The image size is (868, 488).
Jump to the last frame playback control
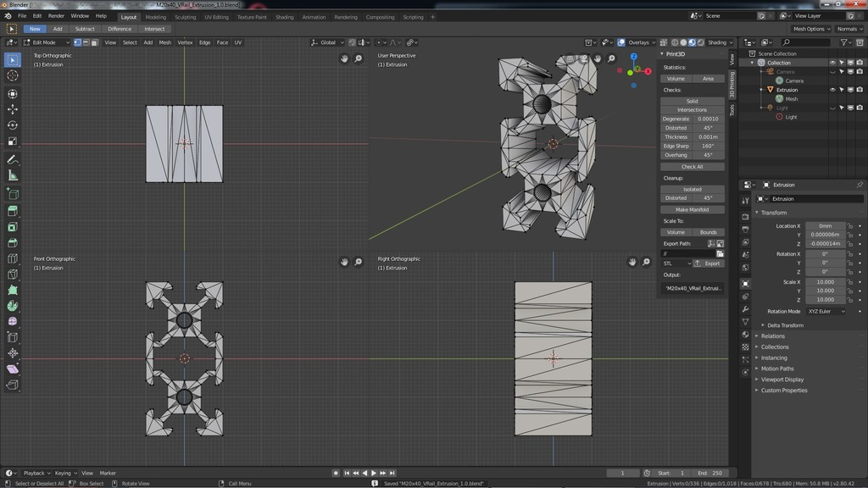click(392, 473)
